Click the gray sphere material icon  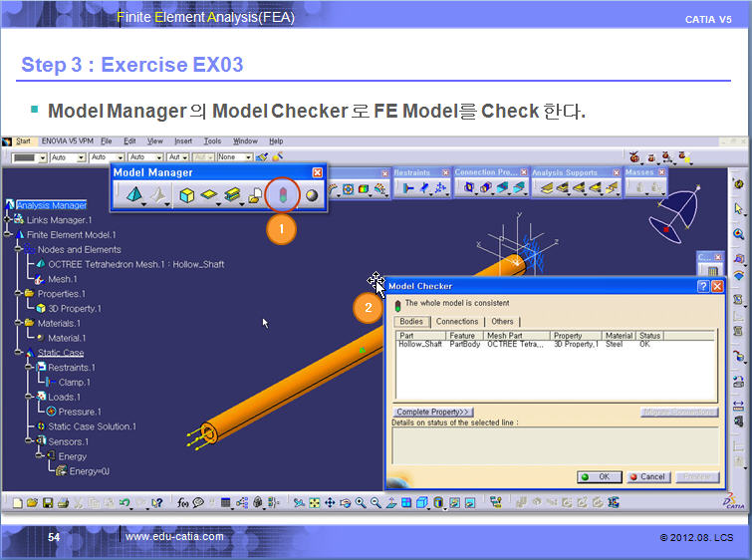[311, 196]
